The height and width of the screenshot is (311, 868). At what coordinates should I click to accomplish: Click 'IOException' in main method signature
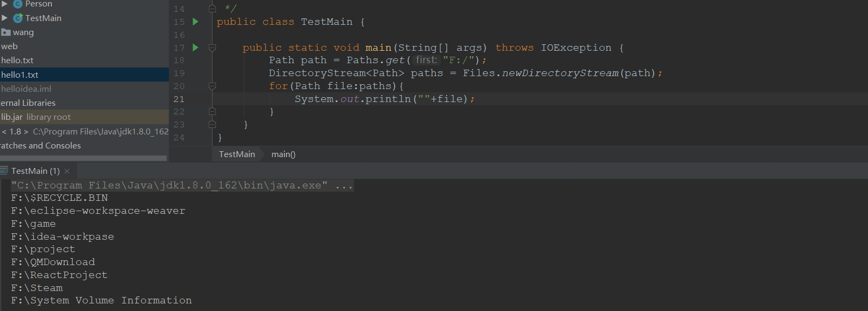tap(576, 48)
